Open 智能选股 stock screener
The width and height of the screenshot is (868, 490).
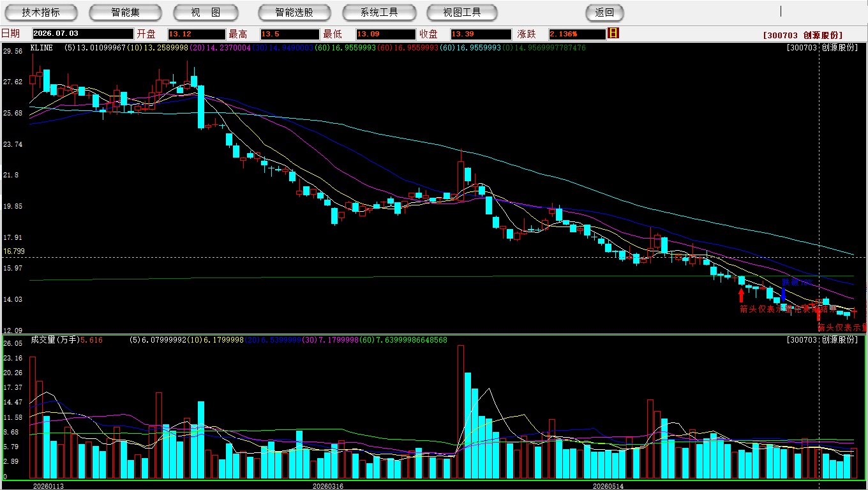coord(294,12)
